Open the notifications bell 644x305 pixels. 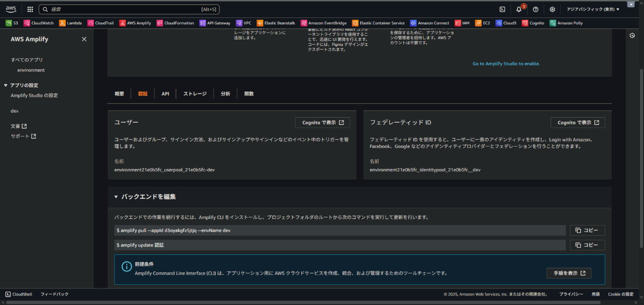519,9
